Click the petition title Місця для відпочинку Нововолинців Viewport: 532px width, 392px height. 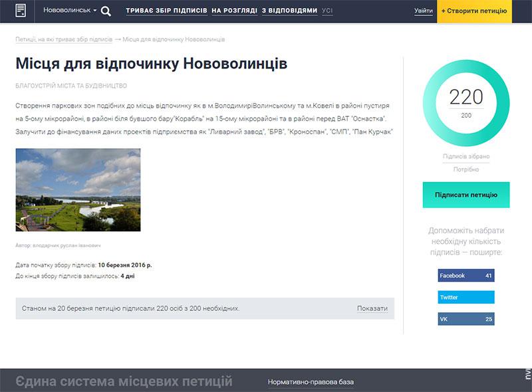pos(152,64)
